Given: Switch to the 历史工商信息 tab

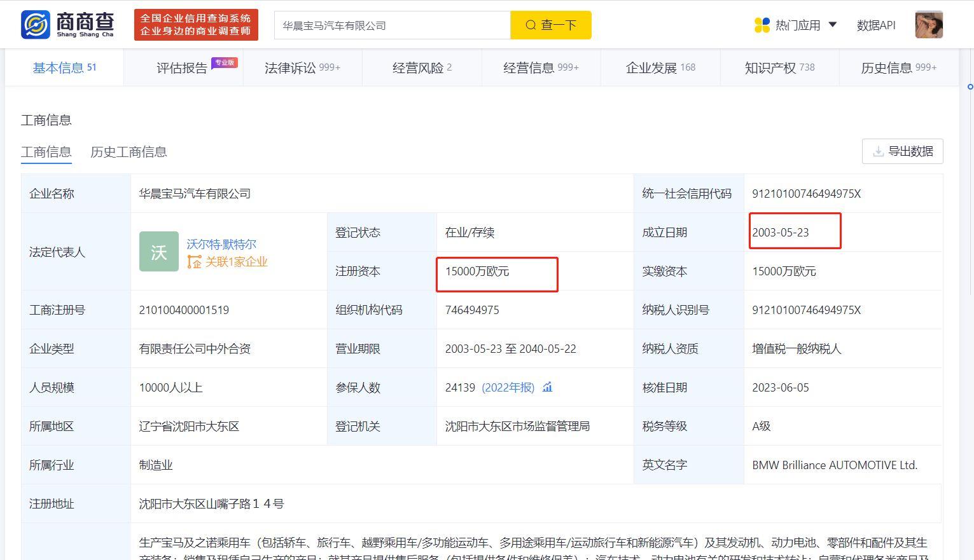Looking at the screenshot, I should click(x=129, y=152).
